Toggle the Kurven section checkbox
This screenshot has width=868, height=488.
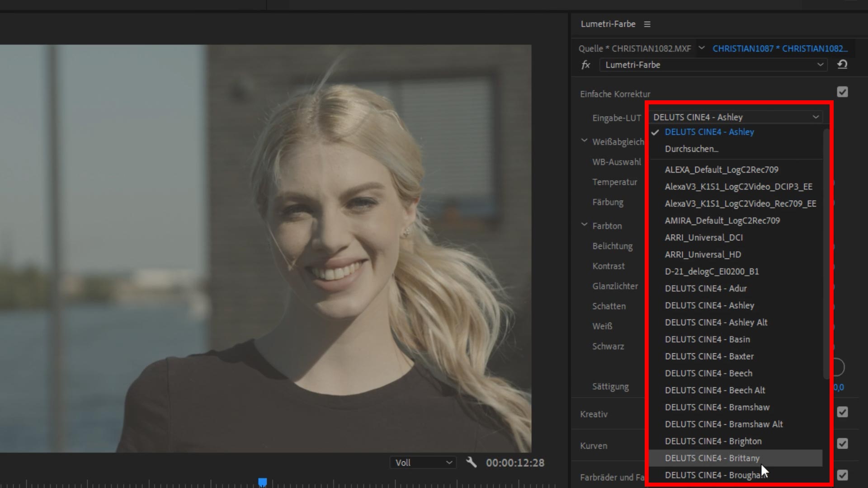click(x=842, y=444)
